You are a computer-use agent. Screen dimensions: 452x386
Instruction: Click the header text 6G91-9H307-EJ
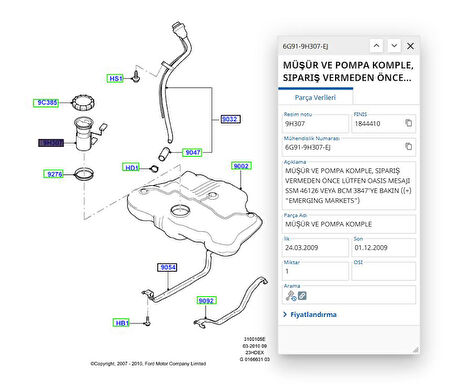coord(305,46)
